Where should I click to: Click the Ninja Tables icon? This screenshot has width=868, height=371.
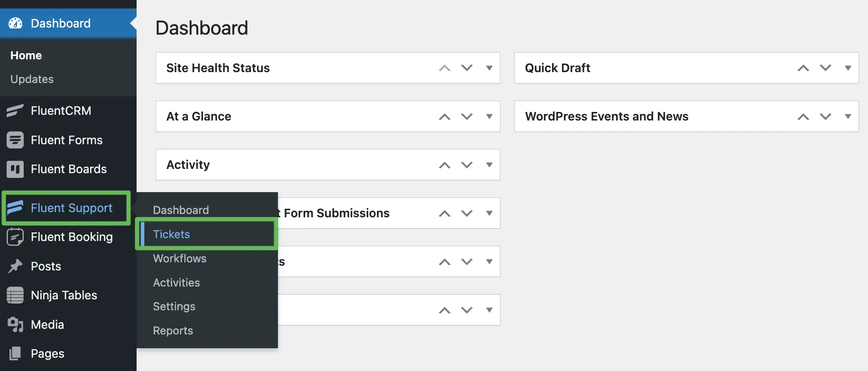pos(15,295)
